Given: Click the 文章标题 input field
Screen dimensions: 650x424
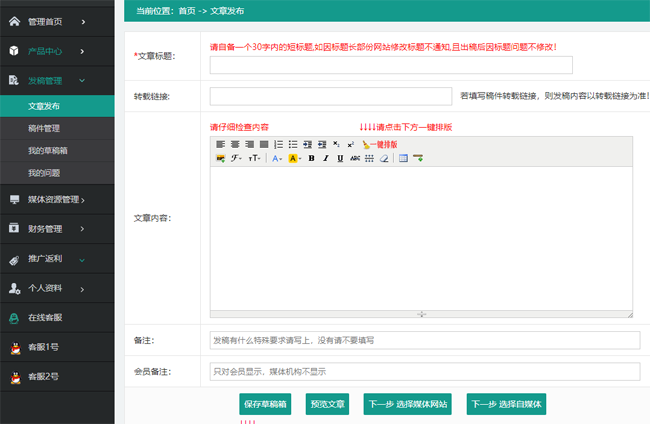Looking at the screenshot, I should pos(391,65).
